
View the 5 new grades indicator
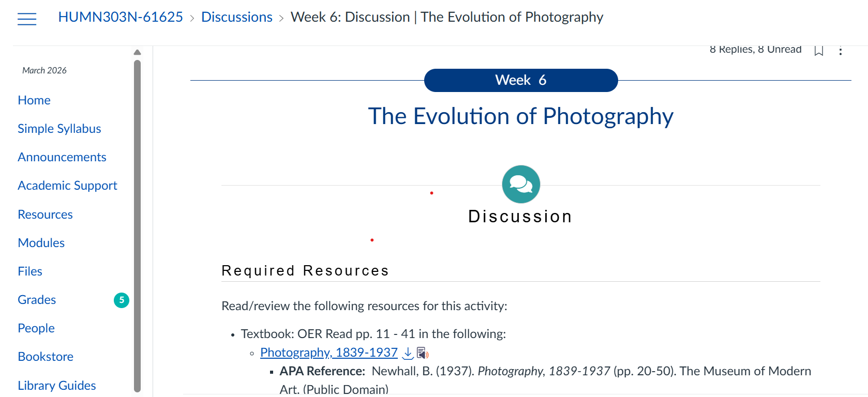[x=121, y=300]
